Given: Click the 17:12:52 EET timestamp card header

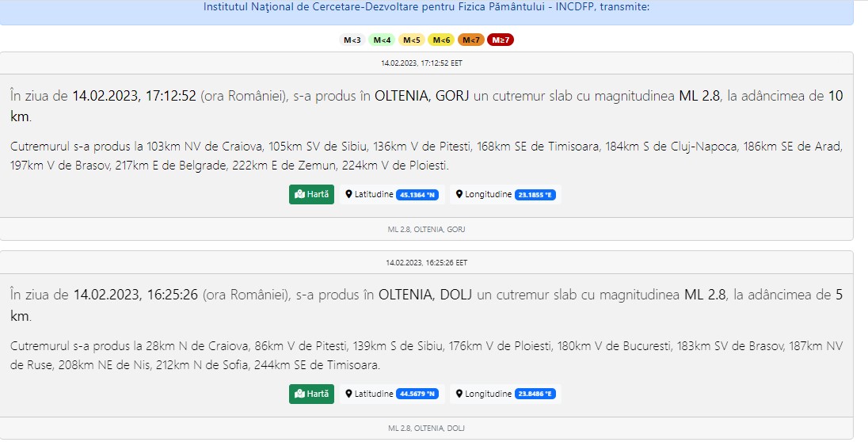Looking at the screenshot, I should [x=427, y=63].
